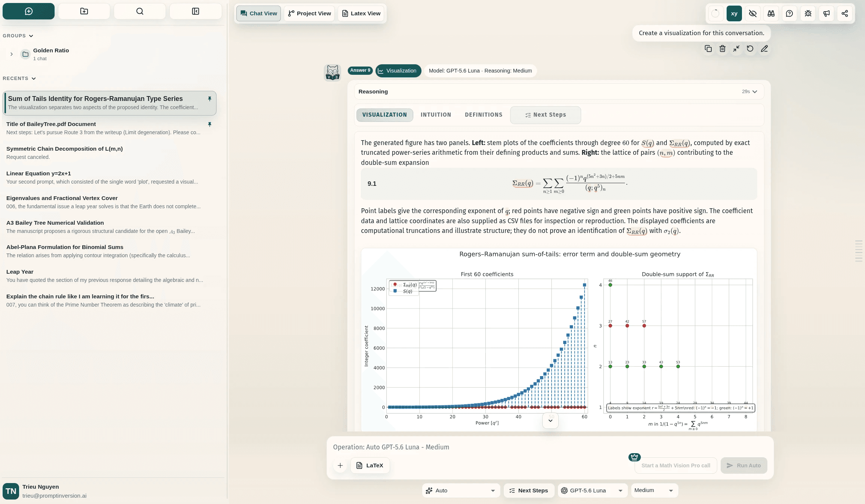Collapse the RECENTS section
Screen dimensions: 865x504
pos(19,79)
